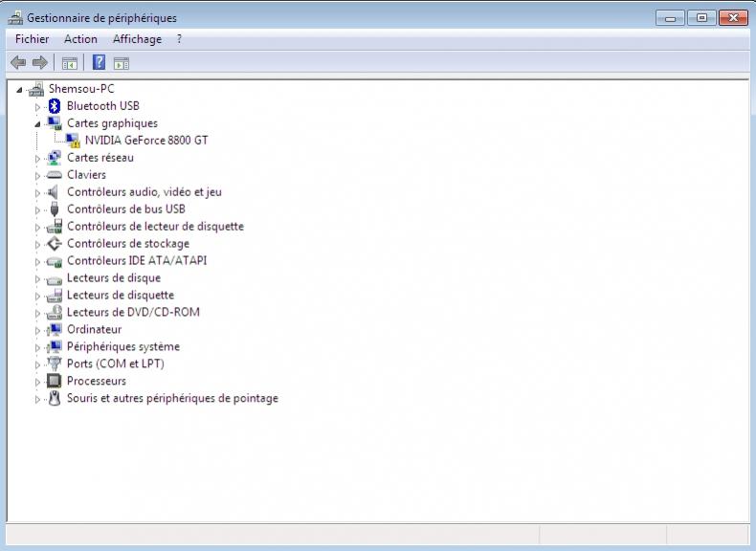The image size is (756, 551).
Task: Click the NVIDIA GeForce warning device icon
Action: (73, 141)
